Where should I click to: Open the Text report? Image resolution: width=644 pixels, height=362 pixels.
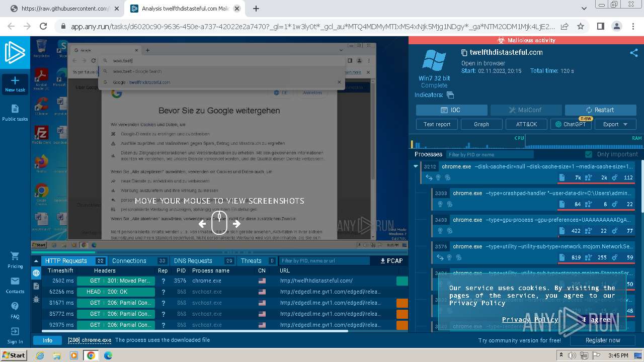[437, 124]
